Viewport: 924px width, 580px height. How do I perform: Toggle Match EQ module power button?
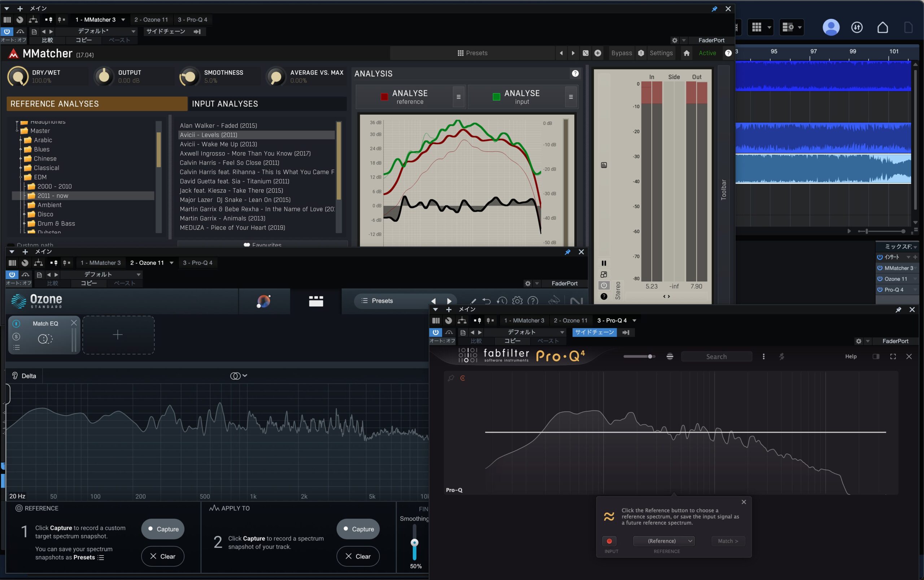(16, 324)
